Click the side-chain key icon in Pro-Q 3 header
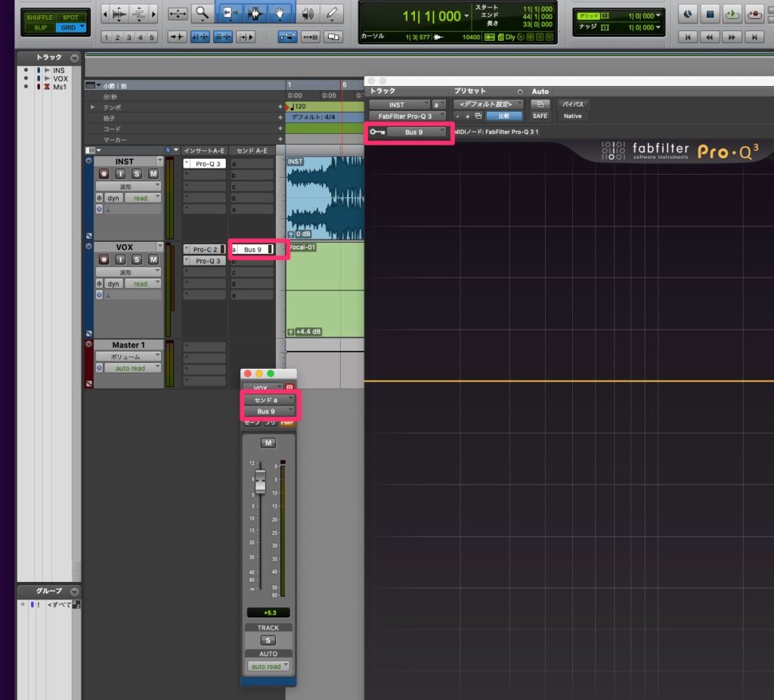 tap(376, 131)
